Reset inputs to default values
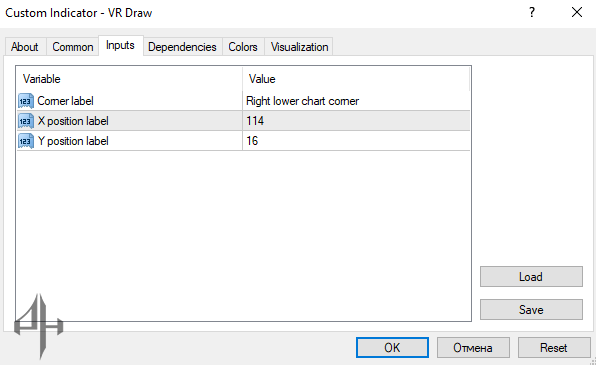Image resolution: width=596 pixels, height=365 pixels. pos(554,348)
